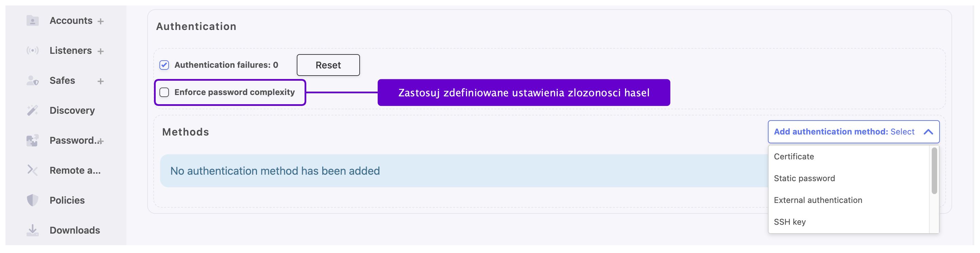Uncheck the Authentication failures checkbox

point(164,65)
